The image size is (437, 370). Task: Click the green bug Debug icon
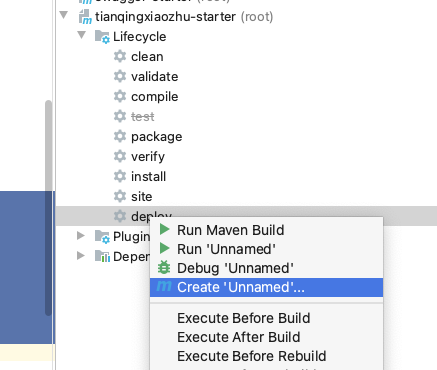(x=164, y=268)
